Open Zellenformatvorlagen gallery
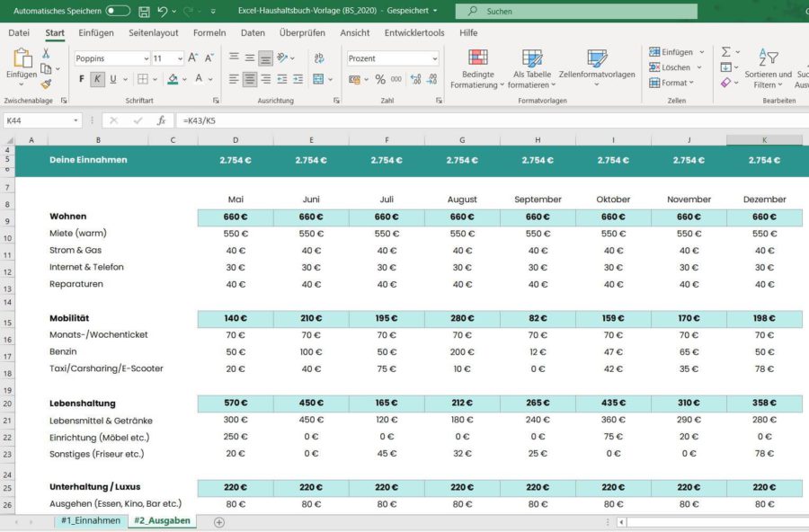 (x=597, y=69)
